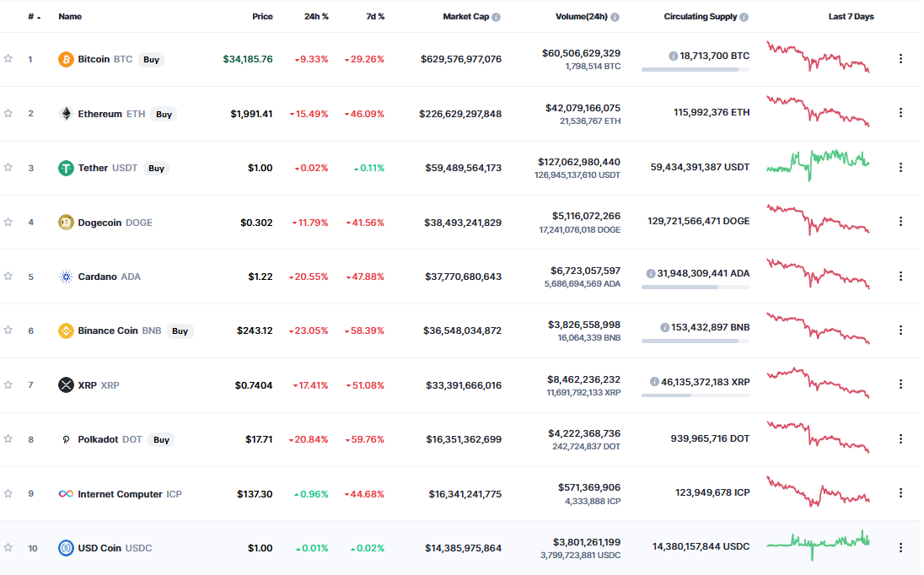Viewport: 924px width, 575px height.
Task: Add Tether to watchlist with star
Action: [x=8, y=167]
